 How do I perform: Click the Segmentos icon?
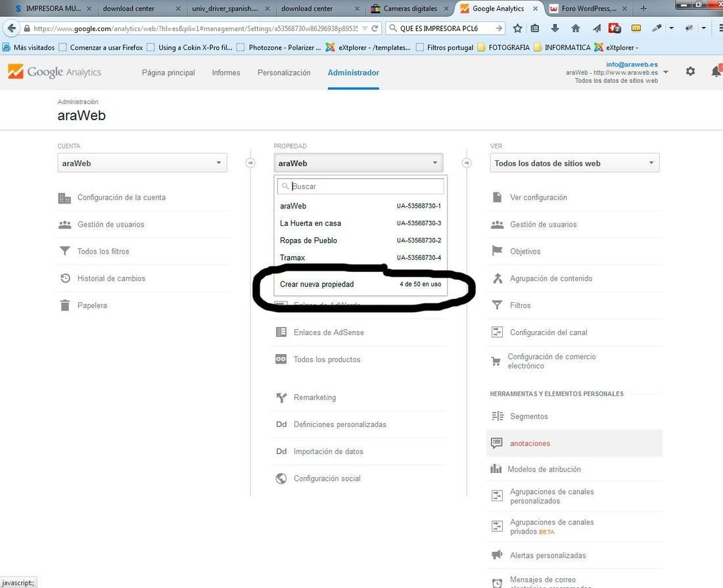point(498,416)
